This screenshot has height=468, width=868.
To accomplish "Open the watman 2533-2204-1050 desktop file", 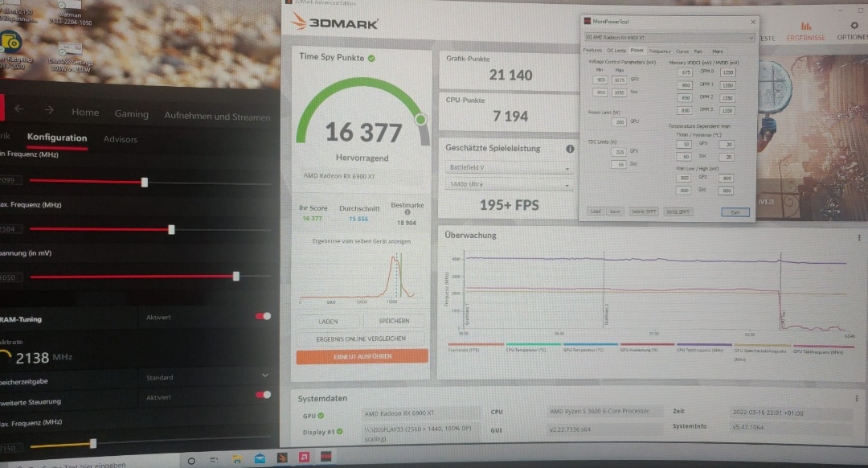I will pos(70,14).
